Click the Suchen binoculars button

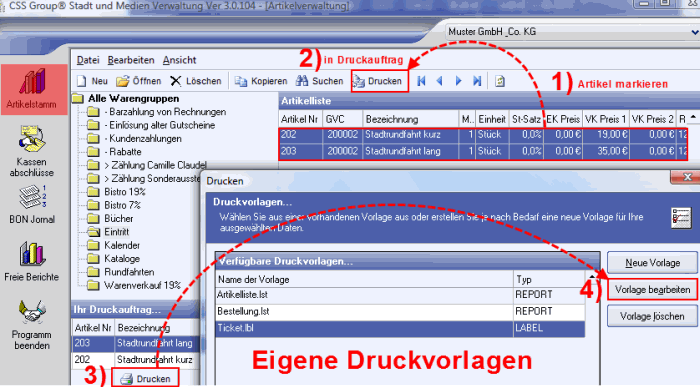[x=319, y=81]
